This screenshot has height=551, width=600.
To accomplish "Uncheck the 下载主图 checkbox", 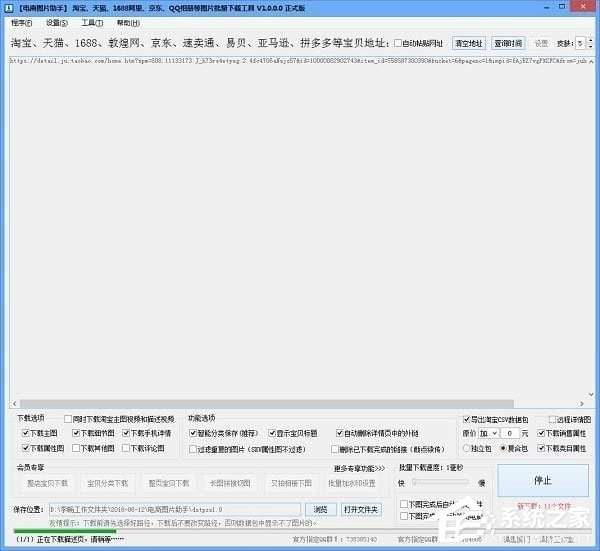I will pyautogui.click(x=26, y=433).
